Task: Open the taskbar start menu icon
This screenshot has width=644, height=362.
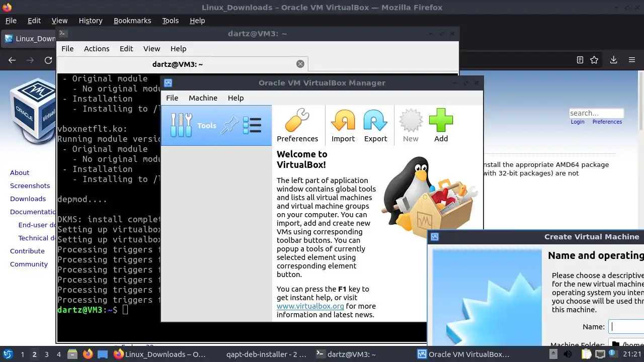Action: coord(8,354)
